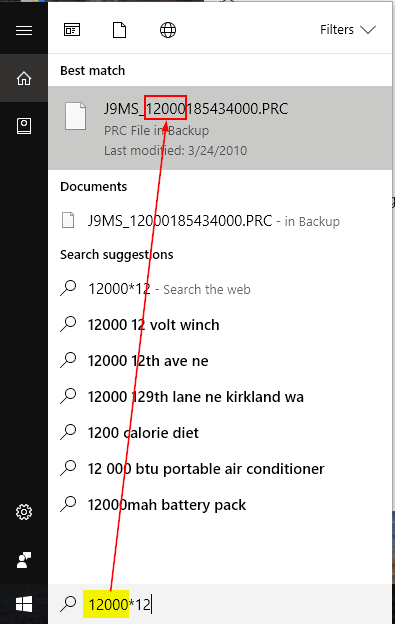Open the Windows Start button

(24, 604)
